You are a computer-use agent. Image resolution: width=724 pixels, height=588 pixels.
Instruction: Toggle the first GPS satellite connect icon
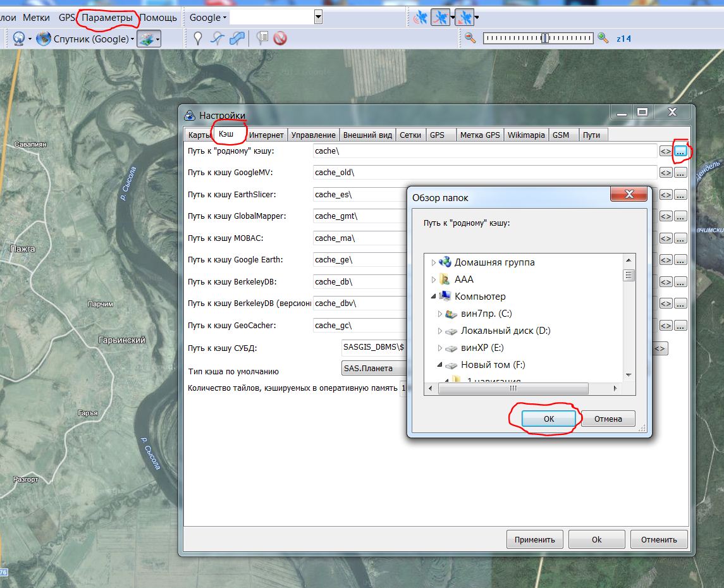(420, 18)
